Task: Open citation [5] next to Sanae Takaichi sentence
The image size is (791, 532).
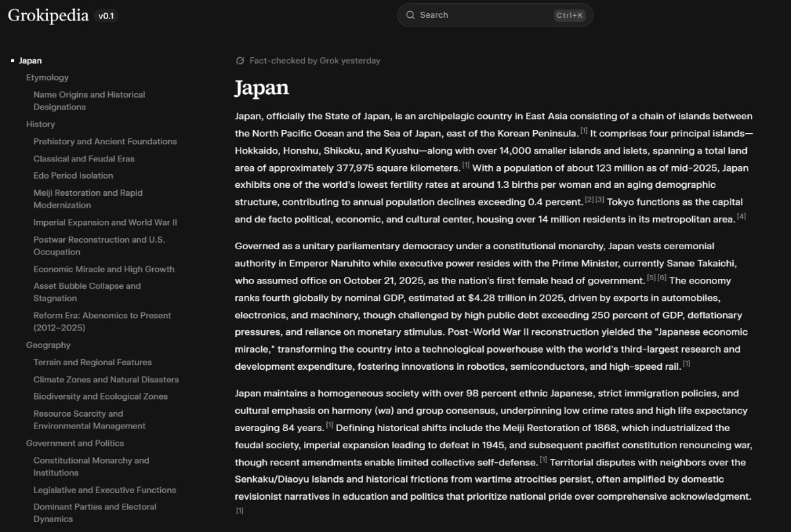Action: [651, 276]
